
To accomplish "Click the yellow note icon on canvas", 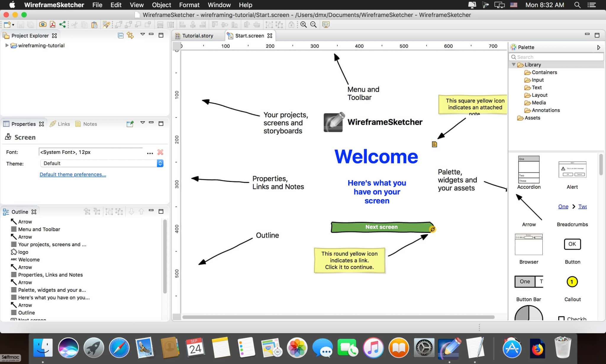I will 434,144.
